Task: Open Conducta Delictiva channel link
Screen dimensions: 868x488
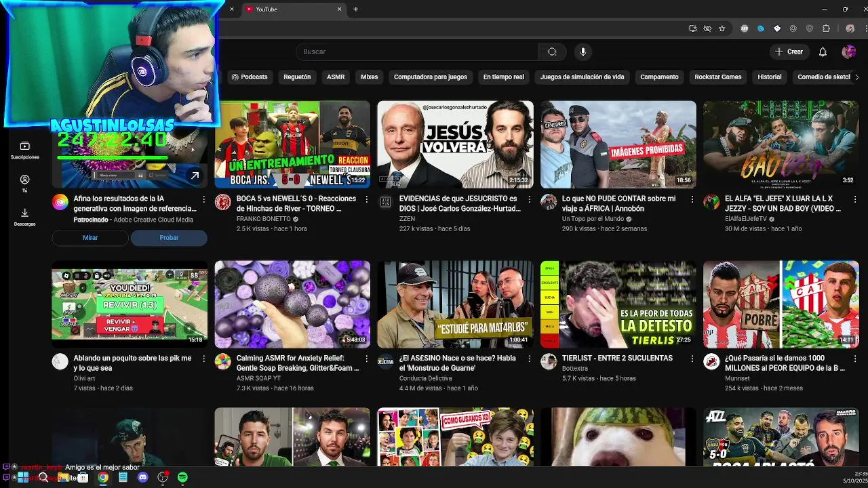Action: 425,378
